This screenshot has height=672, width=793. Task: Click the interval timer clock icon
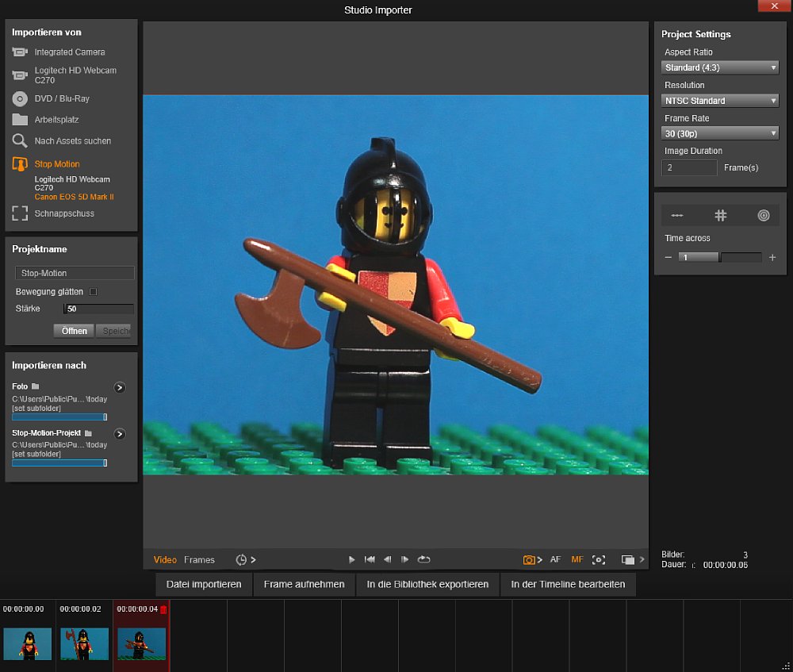click(241, 559)
